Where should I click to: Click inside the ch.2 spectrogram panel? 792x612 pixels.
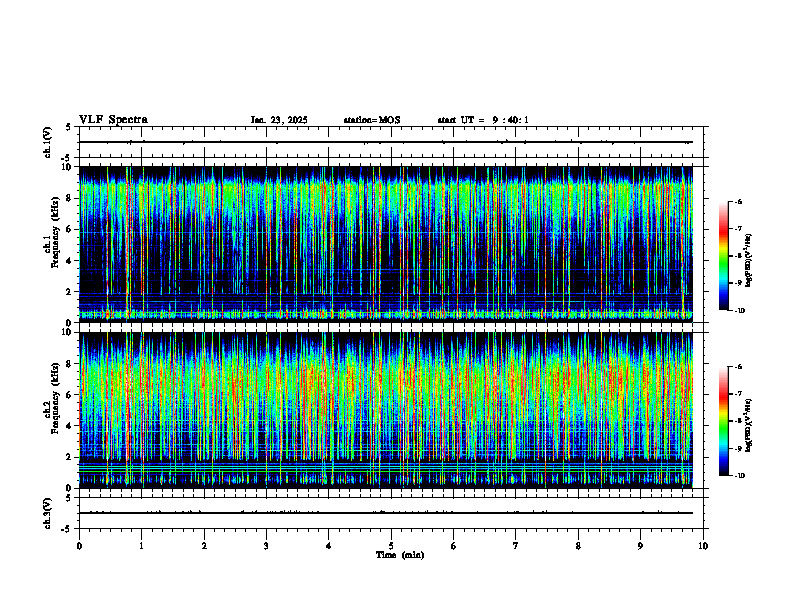tap(386, 410)
